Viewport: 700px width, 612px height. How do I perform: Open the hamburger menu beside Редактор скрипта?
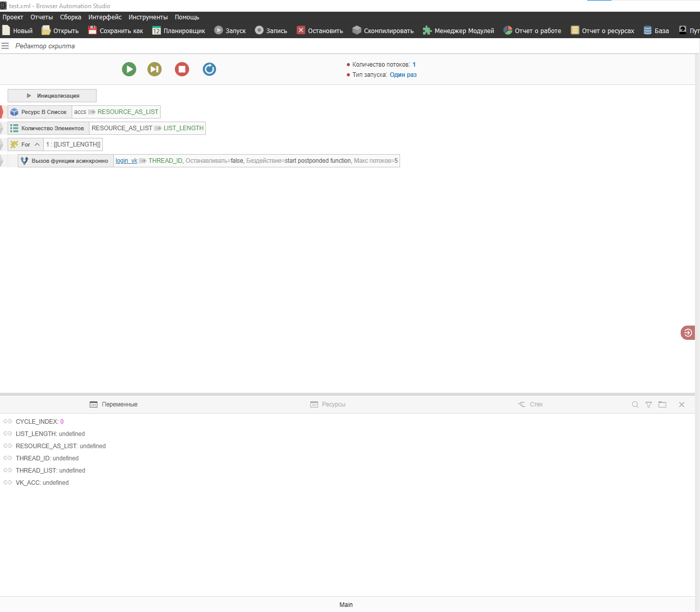point(5,46)
